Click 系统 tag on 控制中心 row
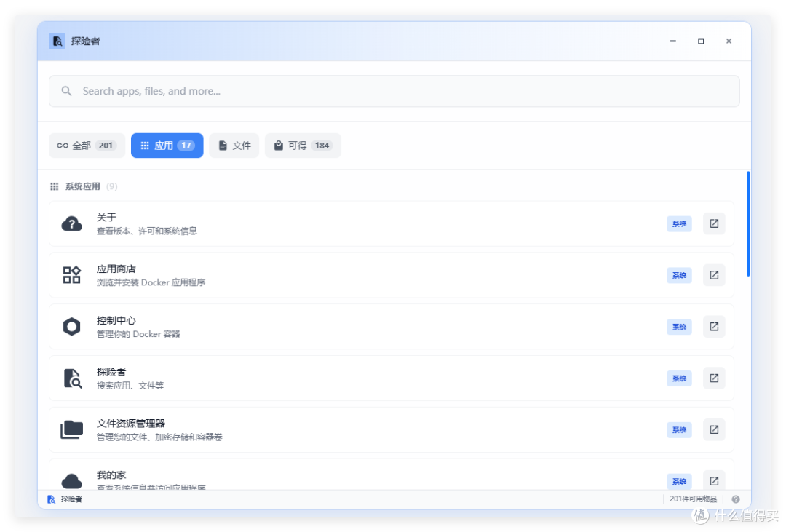The width and height of the screenshot is (786, 532). pos(679,327)
